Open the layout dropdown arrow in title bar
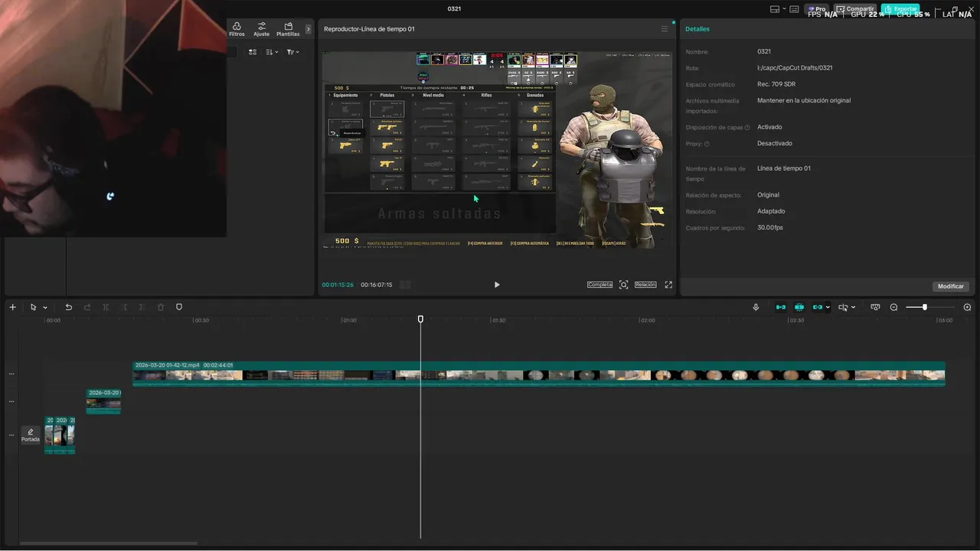Viewport: 980px width, 551px height. point(783,9)
